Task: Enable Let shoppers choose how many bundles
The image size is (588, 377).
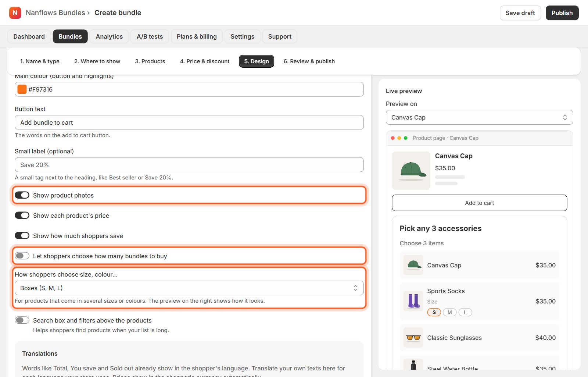Action: pyautogui.click(x=22, y=256)
